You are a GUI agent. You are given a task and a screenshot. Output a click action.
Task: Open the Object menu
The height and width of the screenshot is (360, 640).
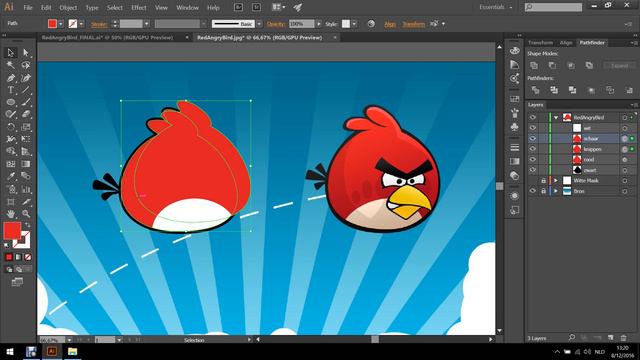68,7
